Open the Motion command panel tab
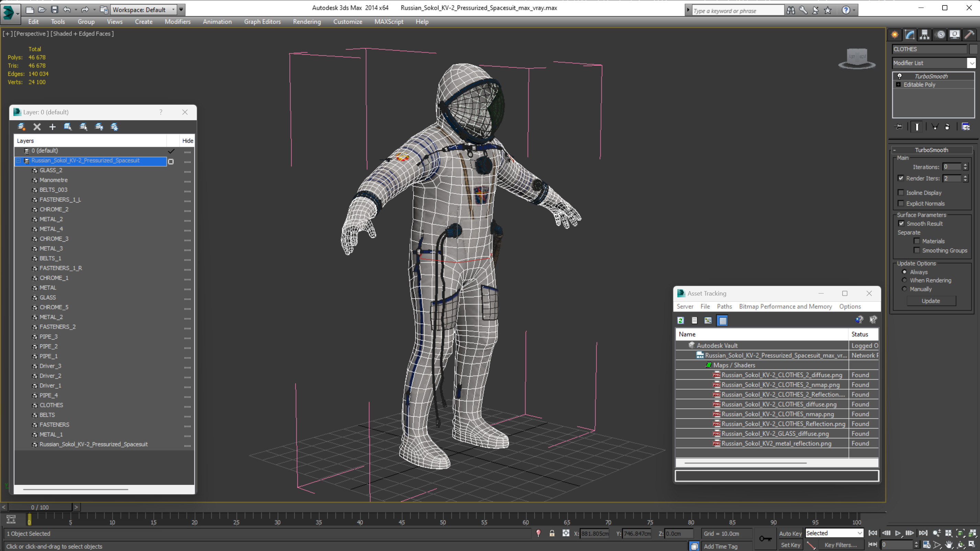The image size is (980, 551). (x=940, y=35)
